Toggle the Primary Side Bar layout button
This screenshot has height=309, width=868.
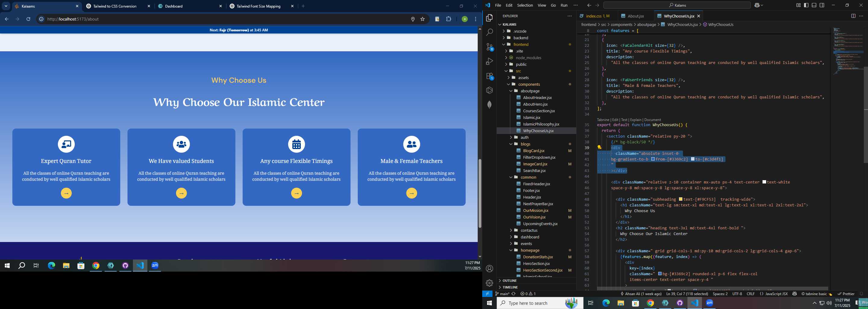pyautogui.click(x=806, y=5)
